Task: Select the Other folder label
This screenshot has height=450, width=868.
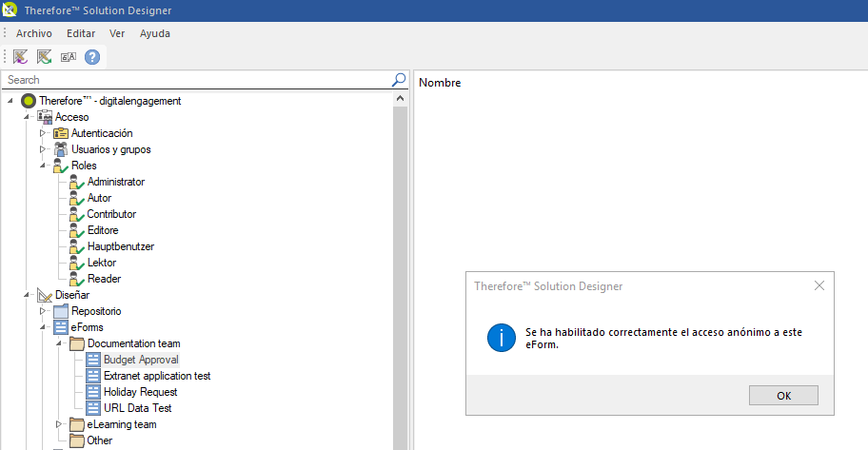Action: 100,440
